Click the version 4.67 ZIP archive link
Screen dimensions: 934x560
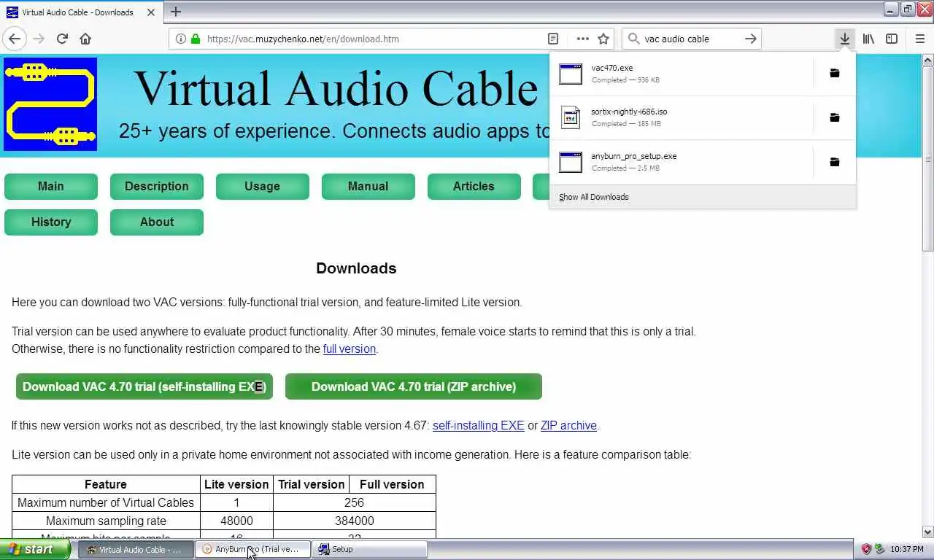point(568,425)
